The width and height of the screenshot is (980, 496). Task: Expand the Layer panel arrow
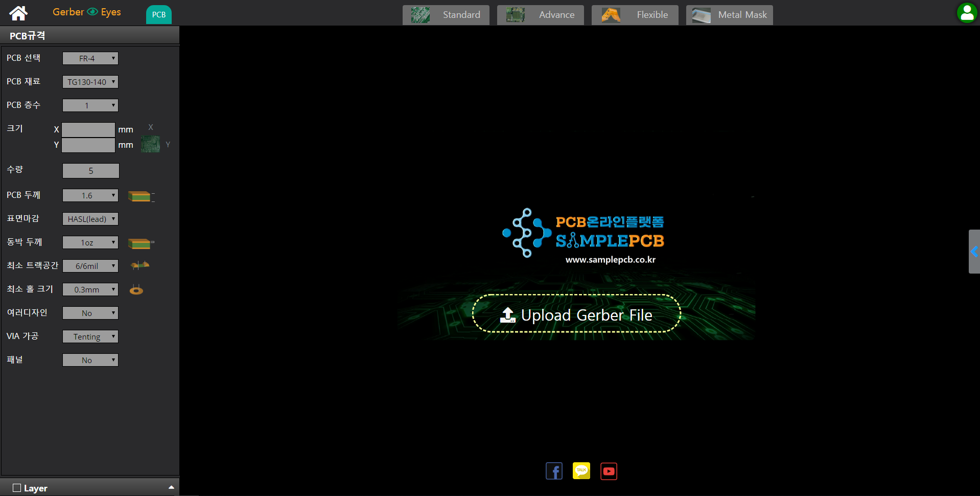pos(171,488)
